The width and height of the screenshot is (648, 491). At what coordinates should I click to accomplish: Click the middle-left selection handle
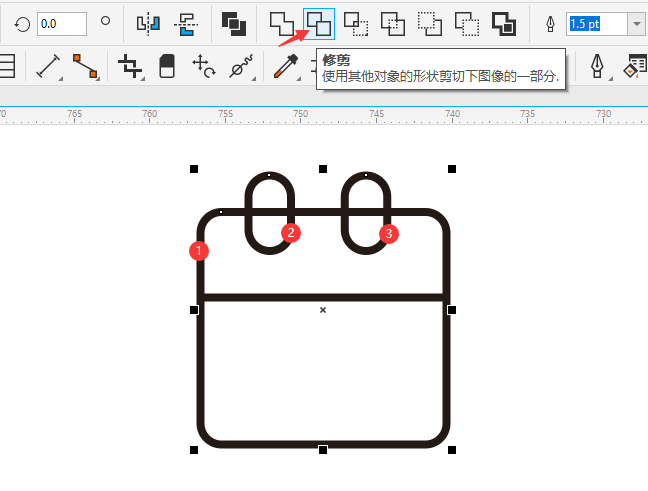point(194,310)
